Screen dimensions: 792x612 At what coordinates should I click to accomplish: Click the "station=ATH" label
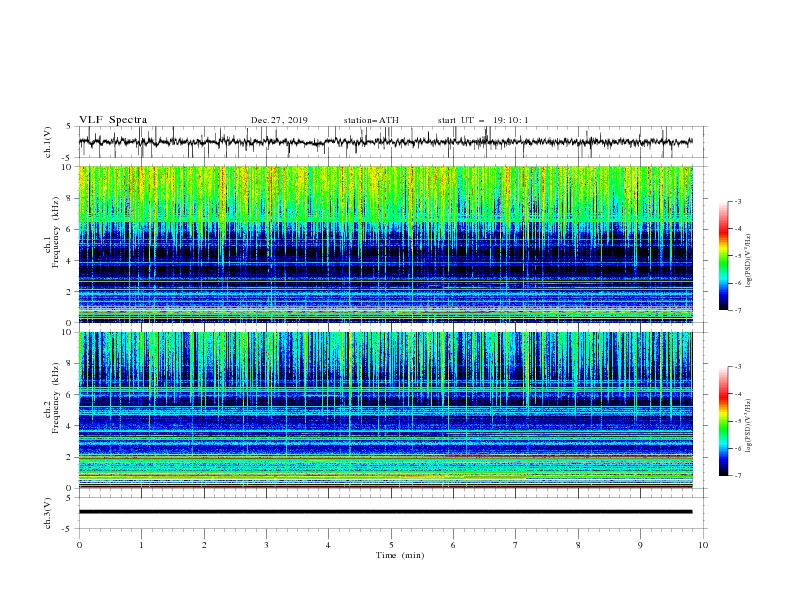click(371, 120)
